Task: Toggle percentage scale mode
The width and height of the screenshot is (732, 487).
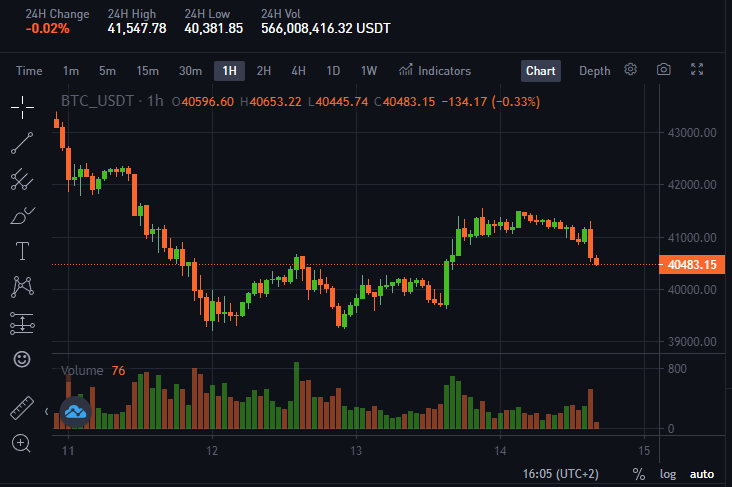Action: (x=639, y=474)
